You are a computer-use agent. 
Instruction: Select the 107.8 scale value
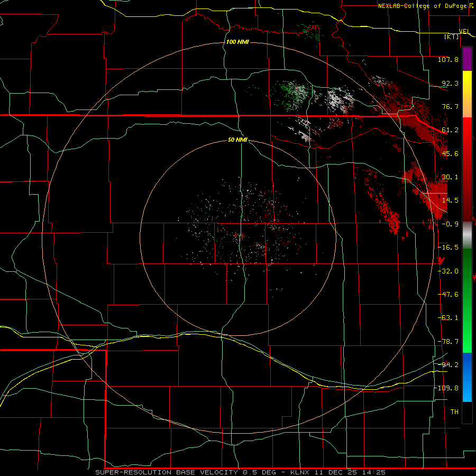tap(448, 59)
